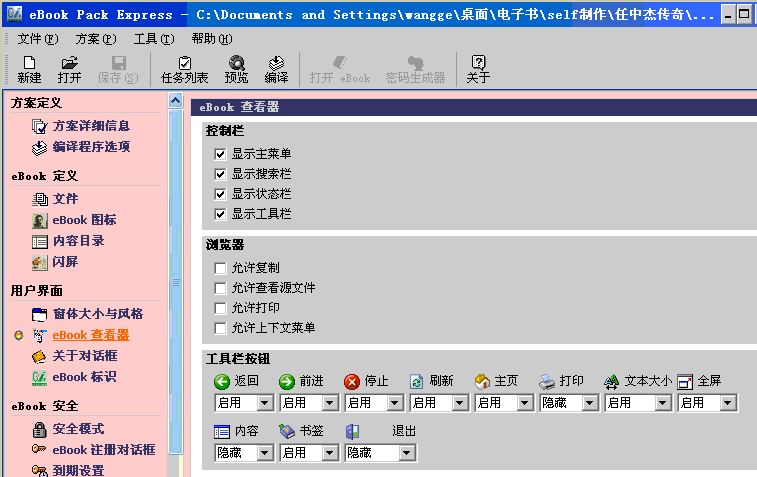Click the 窗体大小与风格 window icon
The width and height of the screenshot is (757, 477).
pyautogui.click(x=40, y=314)
